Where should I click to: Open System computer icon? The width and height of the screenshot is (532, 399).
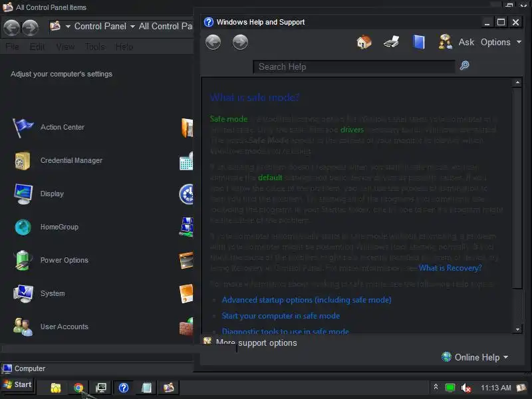(23, 293)
